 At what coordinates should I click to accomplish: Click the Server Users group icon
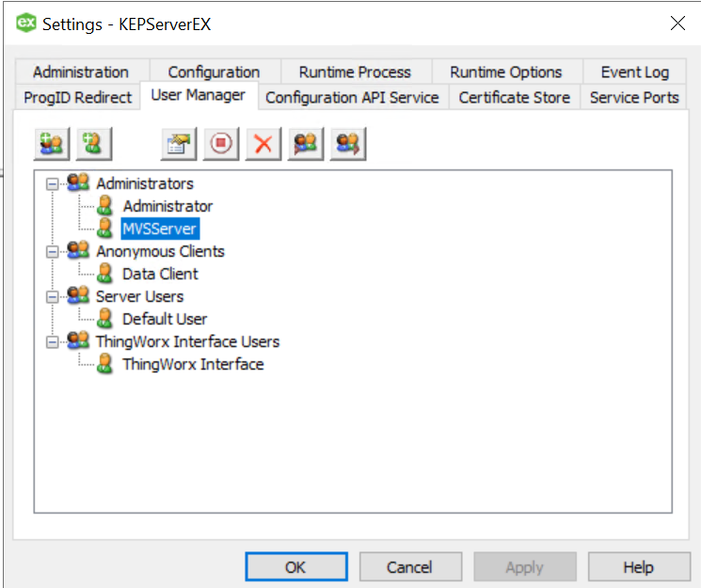[78, 295]
